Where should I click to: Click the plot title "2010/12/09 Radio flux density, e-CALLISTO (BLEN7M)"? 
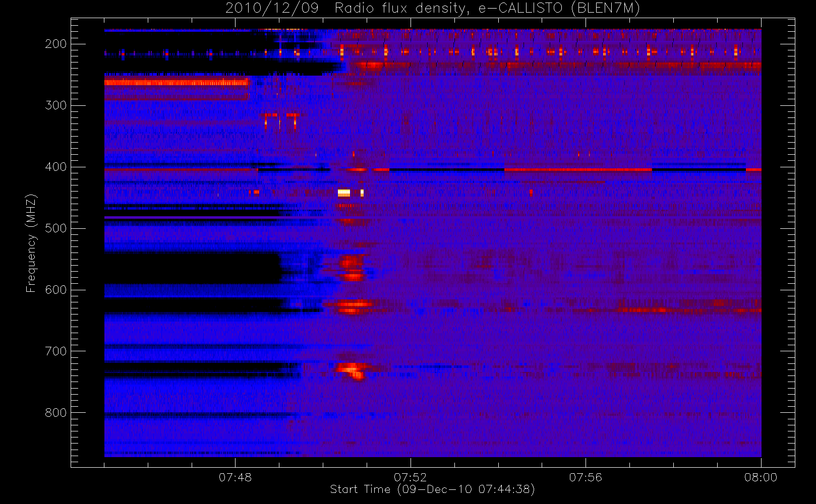pyautogui.click(x=432, y=9)
